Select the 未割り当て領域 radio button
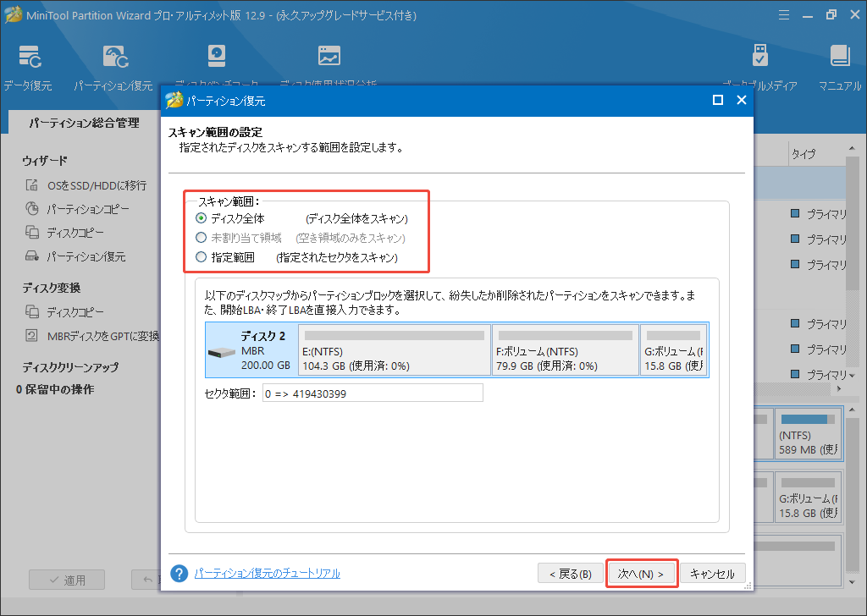Screen dimensions: 867x616 202,238
